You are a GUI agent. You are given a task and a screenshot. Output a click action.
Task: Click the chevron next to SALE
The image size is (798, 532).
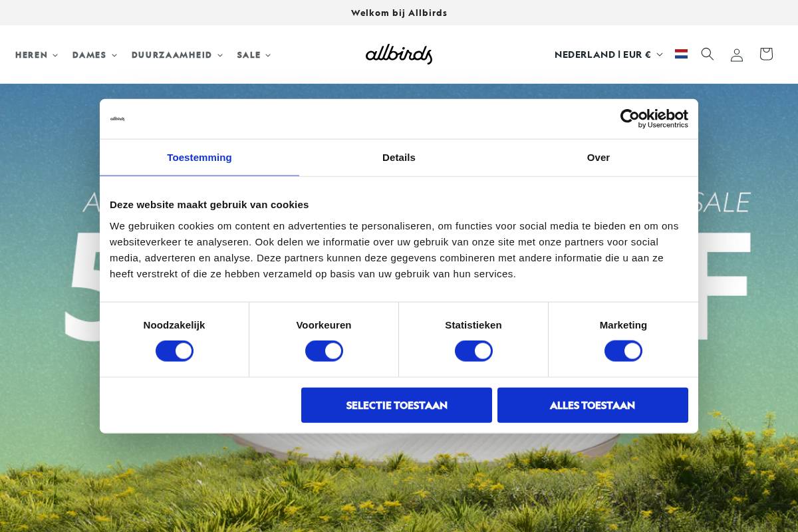click(268, 55)
